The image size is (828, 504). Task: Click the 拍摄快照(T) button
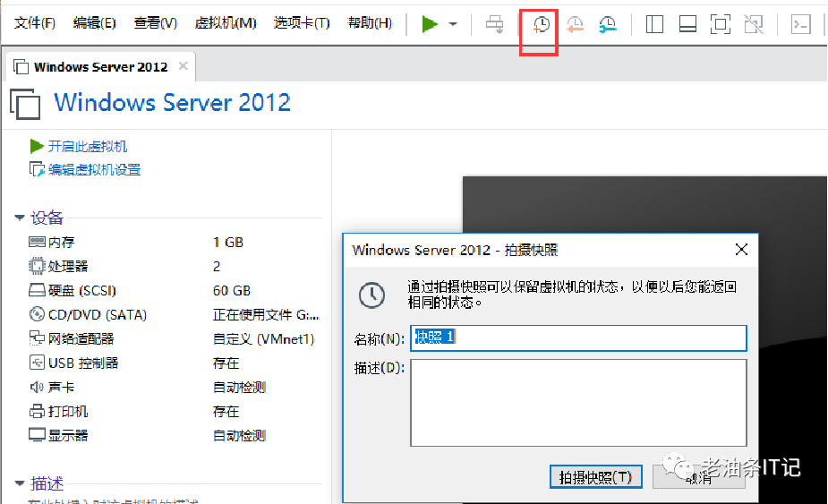(x=595, y=477)
